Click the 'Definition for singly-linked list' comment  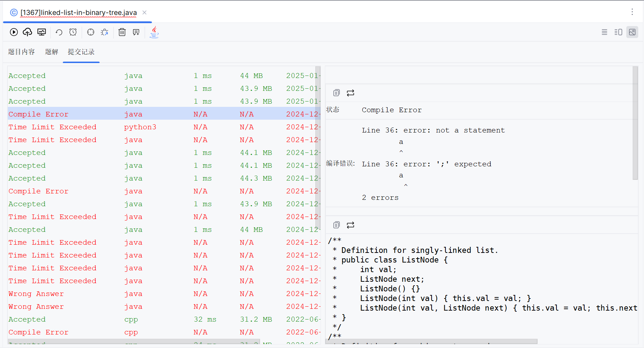pos(419,250)
